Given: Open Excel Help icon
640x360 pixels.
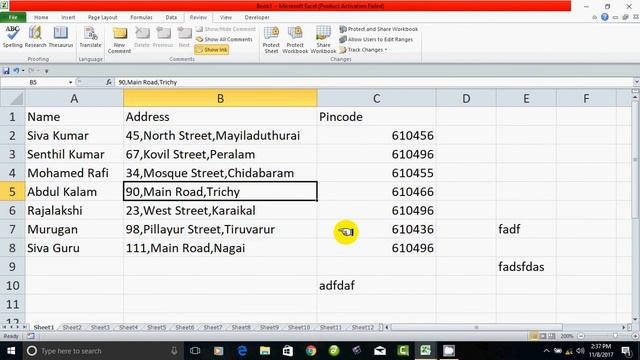Looking at the screenshot, I should point(604,17).
